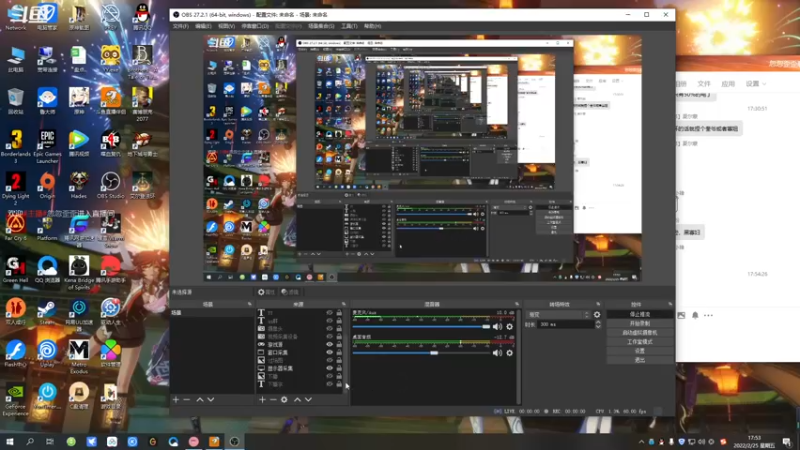Open Origin desktop shortcut
This screenshot has width=800, height=450.
tap(47, 186)
